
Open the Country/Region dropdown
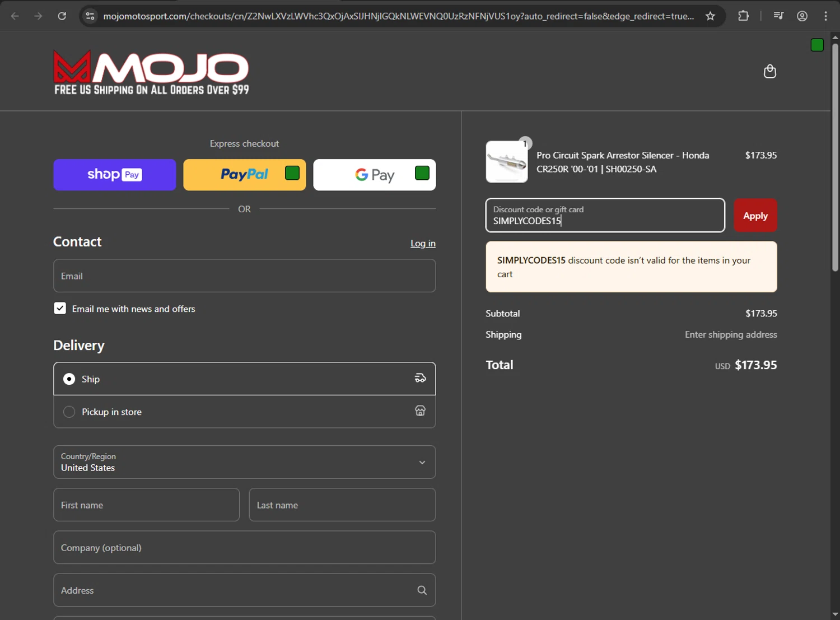245,462
